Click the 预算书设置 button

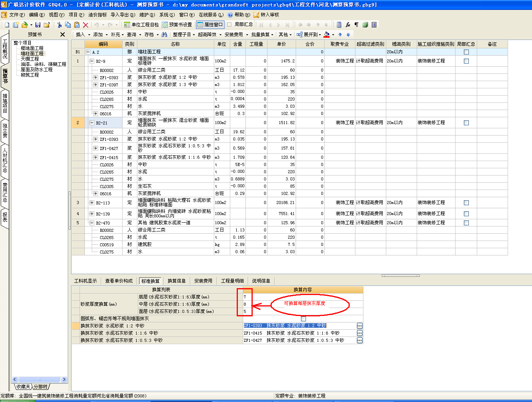pyautogui.click(x=177, y=25)
